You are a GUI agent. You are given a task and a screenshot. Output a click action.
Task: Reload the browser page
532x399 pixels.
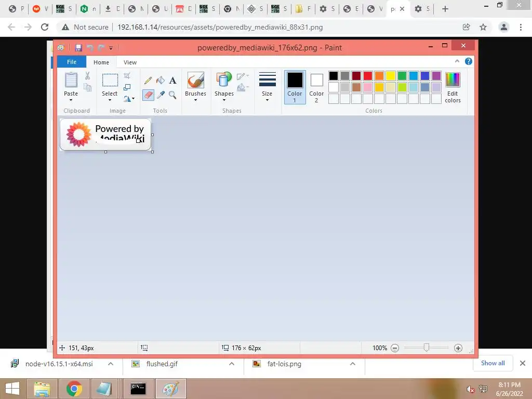(x=45, y=27)
